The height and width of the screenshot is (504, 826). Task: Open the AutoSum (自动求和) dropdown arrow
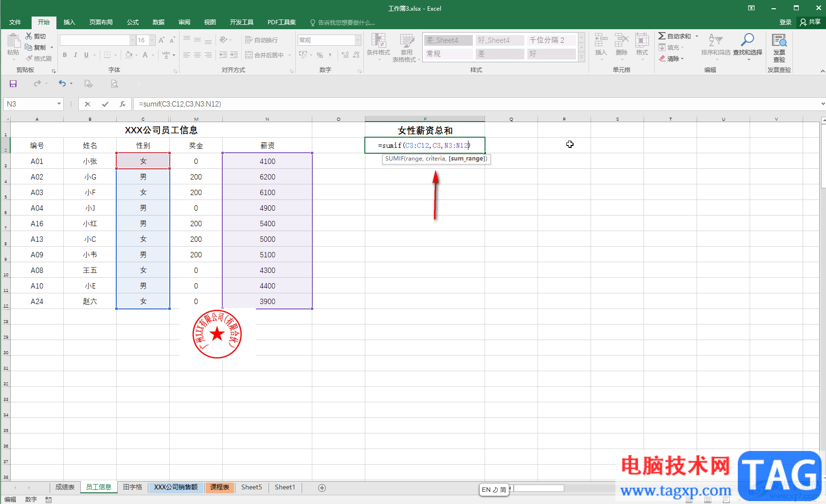(697, 36)
